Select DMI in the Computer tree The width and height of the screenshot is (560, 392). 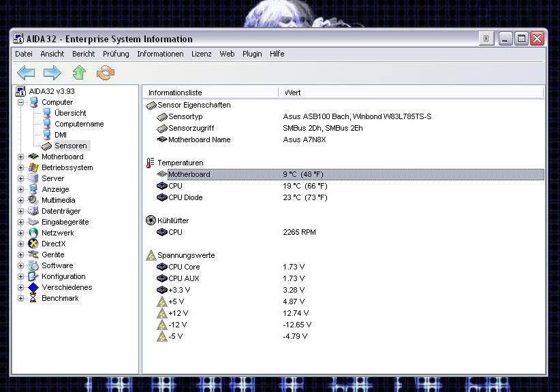point(61,135)
